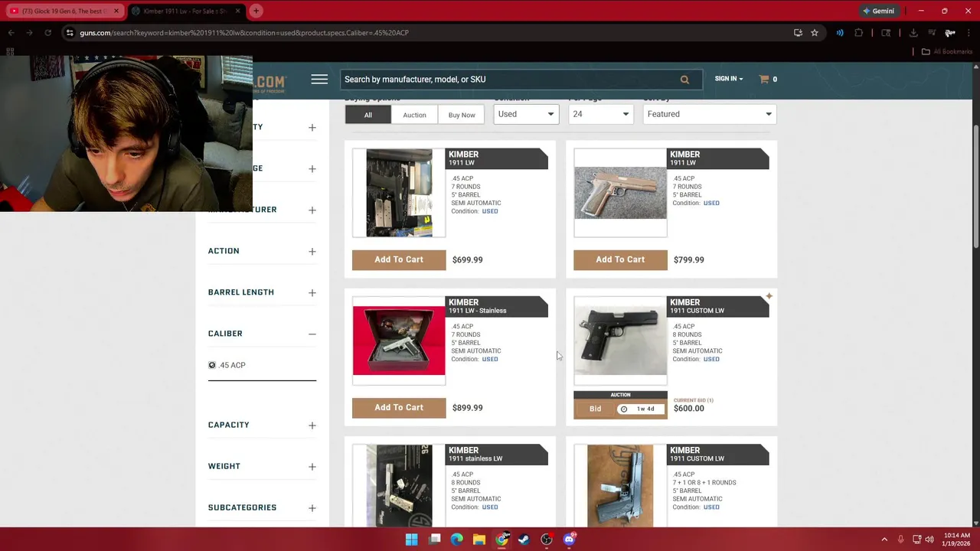The width and height of the screenshot is (980, 551).
Task: Click the volume tray icon
Action: 930,540
